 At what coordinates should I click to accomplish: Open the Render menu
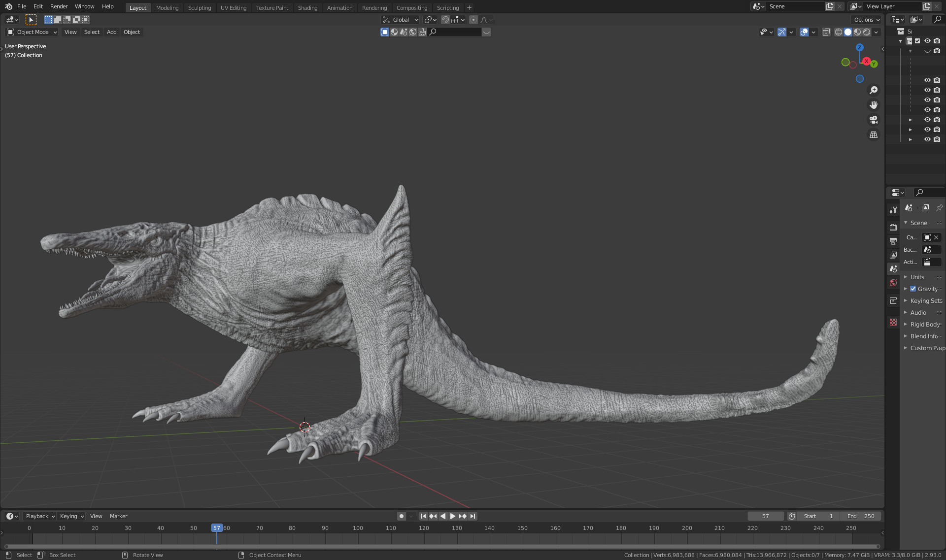click(x=59, y=6)
